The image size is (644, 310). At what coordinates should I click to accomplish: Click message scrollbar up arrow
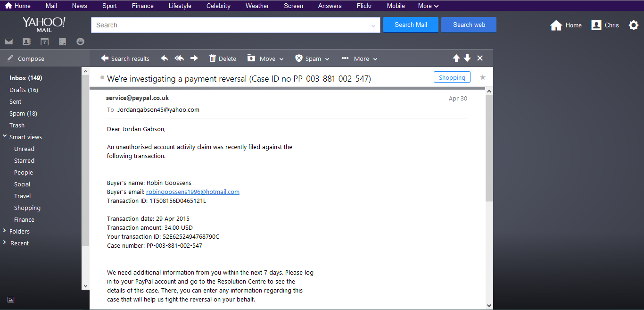(489, 91)
